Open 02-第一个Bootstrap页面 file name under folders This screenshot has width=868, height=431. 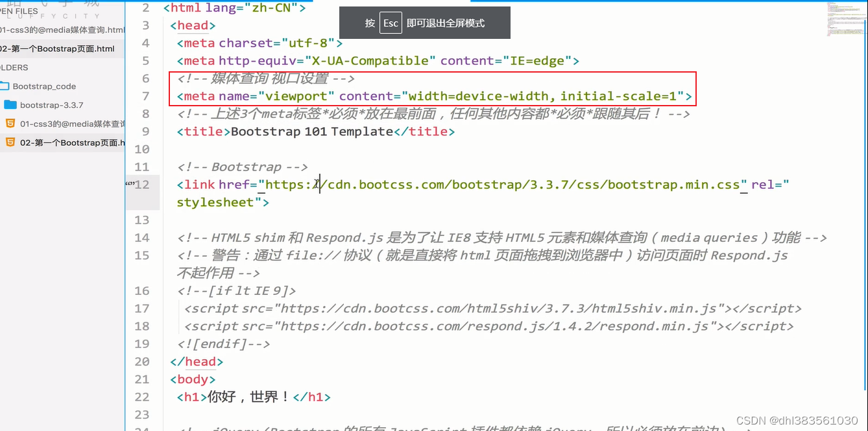(73, 143)
